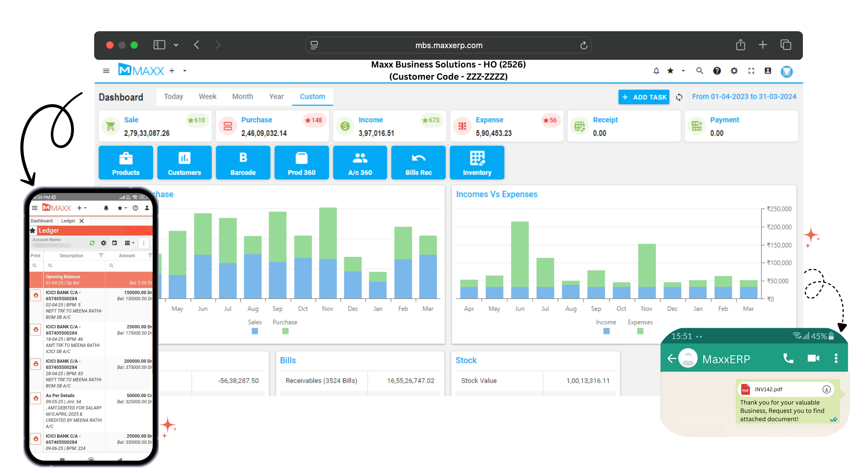Open hamburger menu beside Maxx logo

pos(106,71)
